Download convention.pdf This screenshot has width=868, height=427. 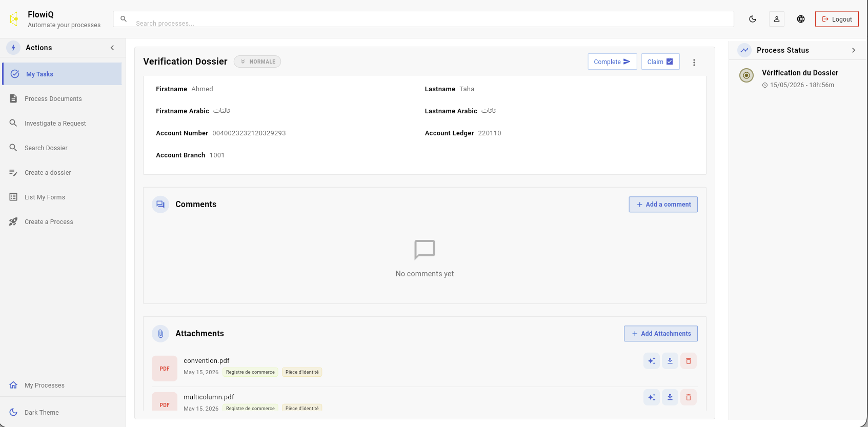[670, 361]
